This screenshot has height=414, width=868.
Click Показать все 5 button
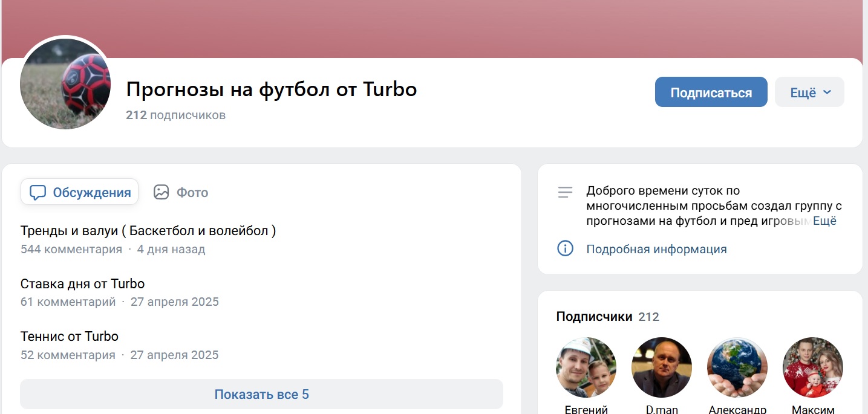(261, 394)
